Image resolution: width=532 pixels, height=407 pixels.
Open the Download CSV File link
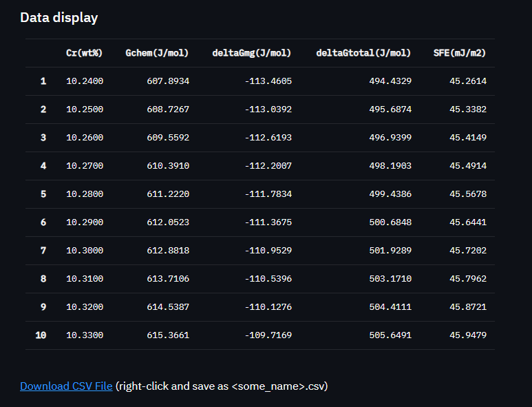tap(66, 386)
